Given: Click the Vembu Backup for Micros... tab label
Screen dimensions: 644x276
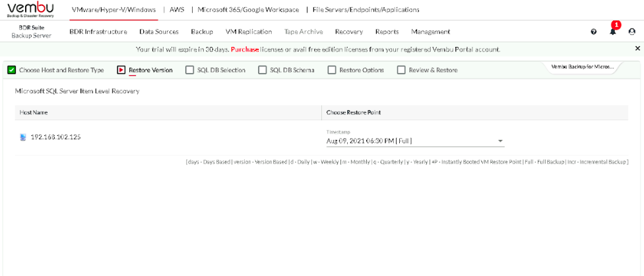Looking at the screenshot, I should tap(583, 67).
